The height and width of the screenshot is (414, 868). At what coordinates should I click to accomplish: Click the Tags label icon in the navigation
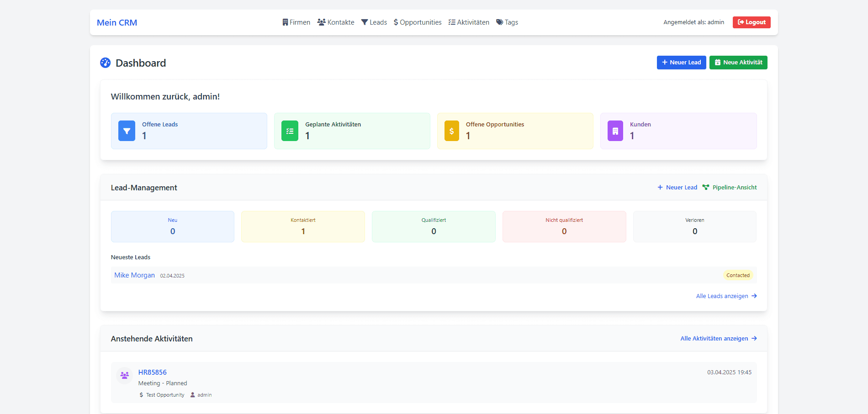point(499,22)
